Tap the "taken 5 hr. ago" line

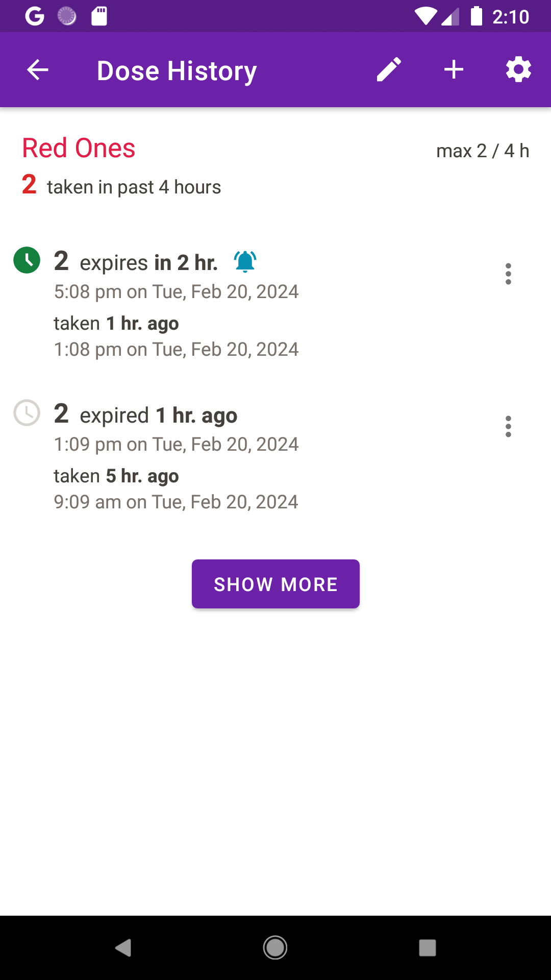pos(116,476)
